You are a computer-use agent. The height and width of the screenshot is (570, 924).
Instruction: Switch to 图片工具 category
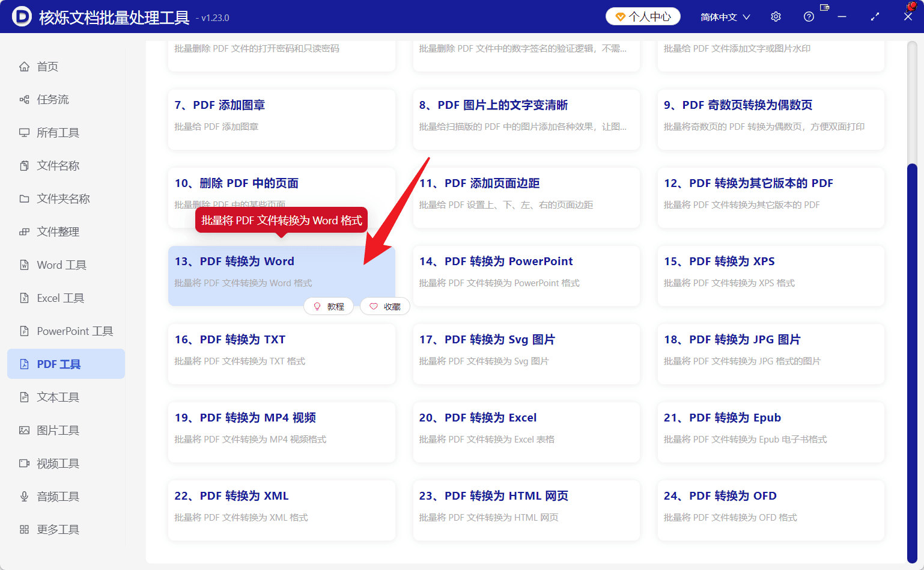[66, 431]
